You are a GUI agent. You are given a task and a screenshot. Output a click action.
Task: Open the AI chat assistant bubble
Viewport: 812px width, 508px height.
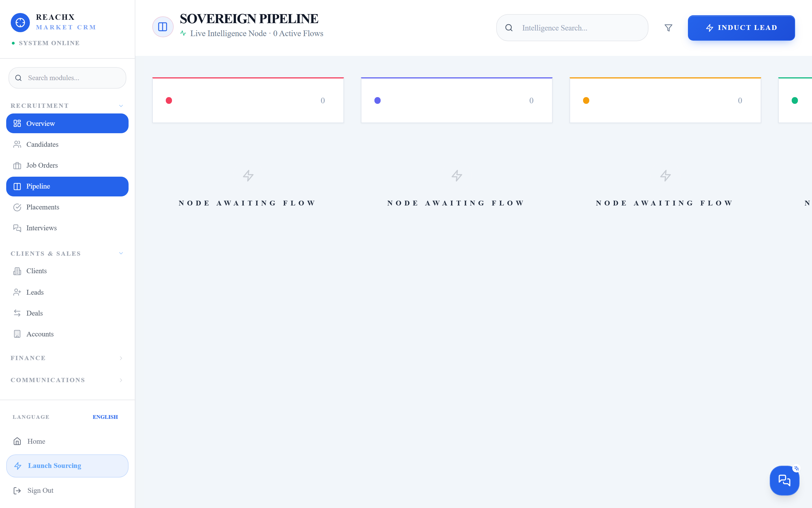[x=784, y=480]
